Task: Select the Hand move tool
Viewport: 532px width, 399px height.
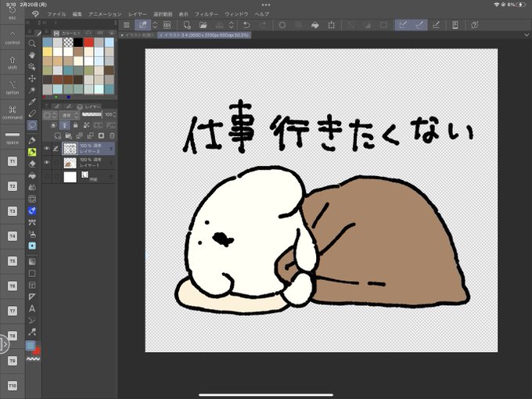Action: point(32,55)
